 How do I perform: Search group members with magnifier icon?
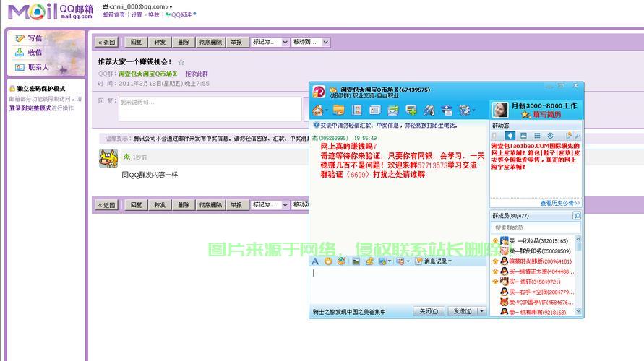[x=577, y=216]
